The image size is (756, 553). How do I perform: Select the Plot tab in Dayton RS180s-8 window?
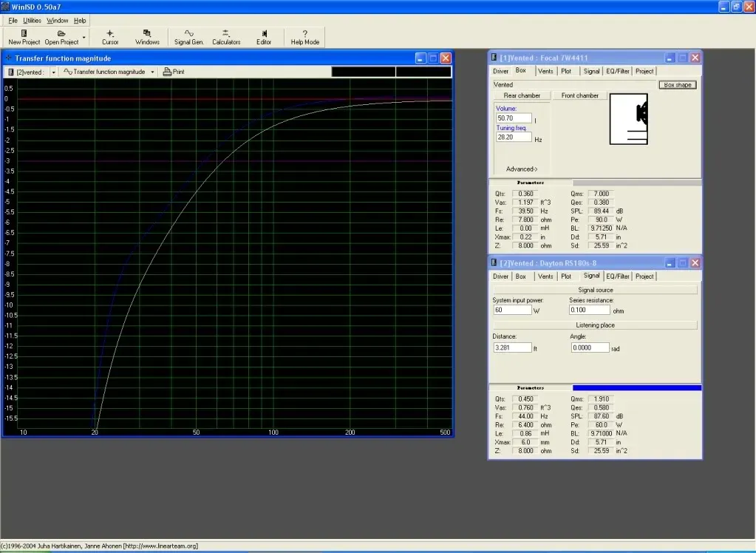pos(566,276)
